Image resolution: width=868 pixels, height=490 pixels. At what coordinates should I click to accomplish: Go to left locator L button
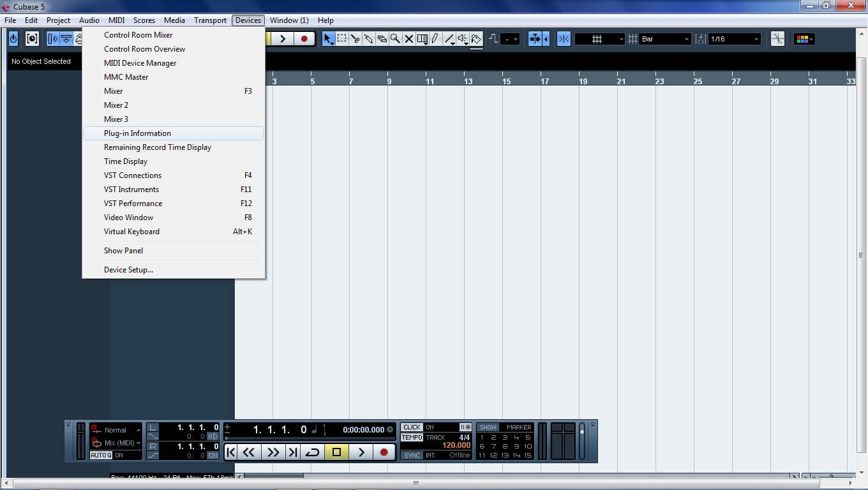pos(153,427)
